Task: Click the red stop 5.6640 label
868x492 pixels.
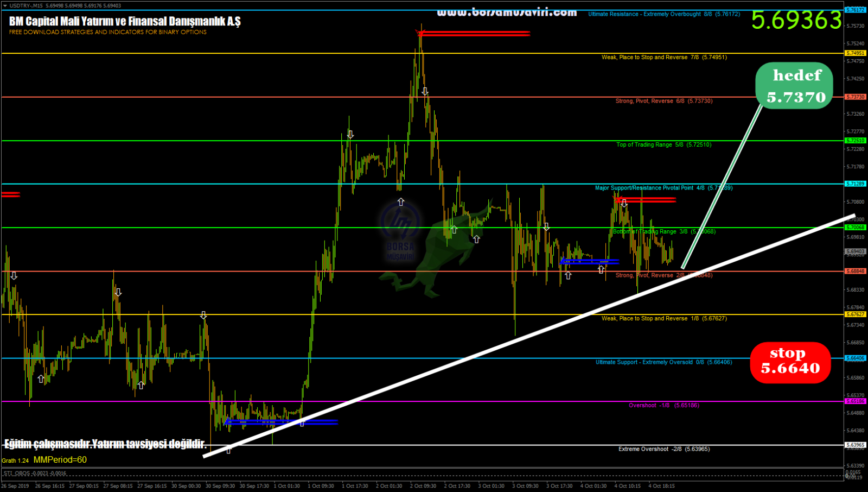Action: (x=790, y=362)
